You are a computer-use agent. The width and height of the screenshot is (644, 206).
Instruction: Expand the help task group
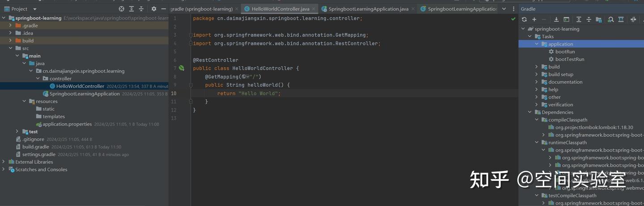tap(537, 90)
